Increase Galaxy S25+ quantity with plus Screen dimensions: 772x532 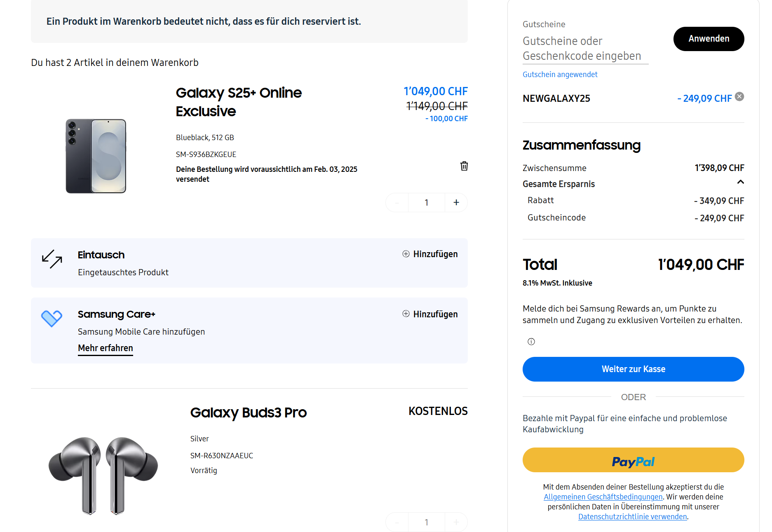click(x=456, y=202)
